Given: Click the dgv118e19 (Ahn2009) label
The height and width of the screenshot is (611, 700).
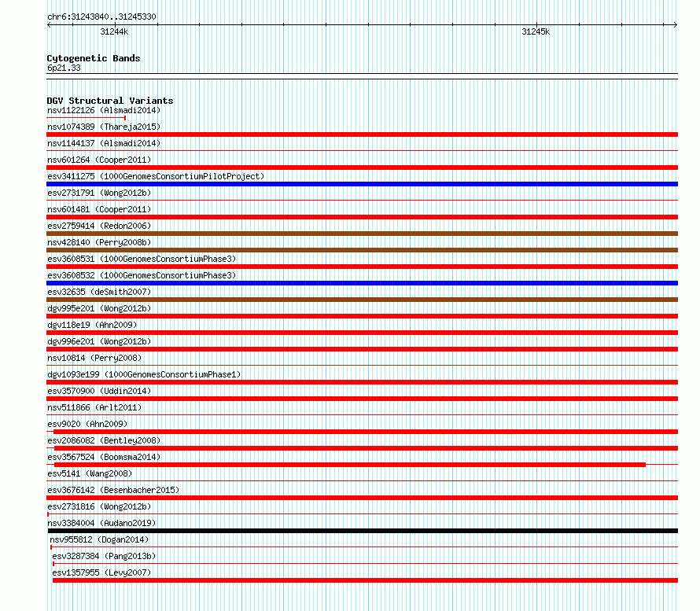Looking at the screenshot, I should click(92, 325).
